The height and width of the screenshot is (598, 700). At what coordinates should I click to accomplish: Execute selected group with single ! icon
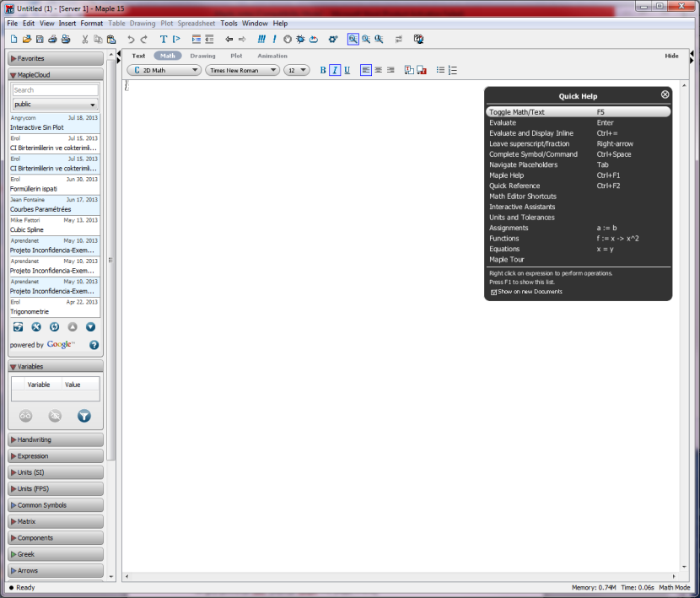[x=274, y=40]
